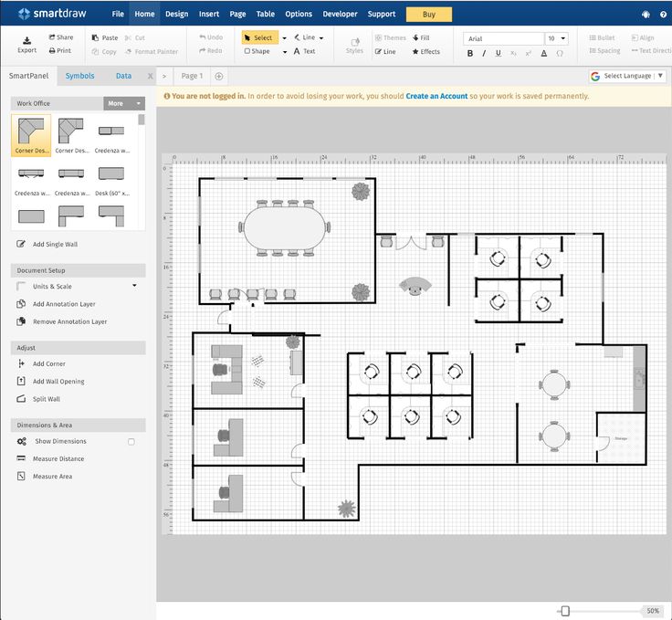Open the Line style option beside Themes

(385, 51)
